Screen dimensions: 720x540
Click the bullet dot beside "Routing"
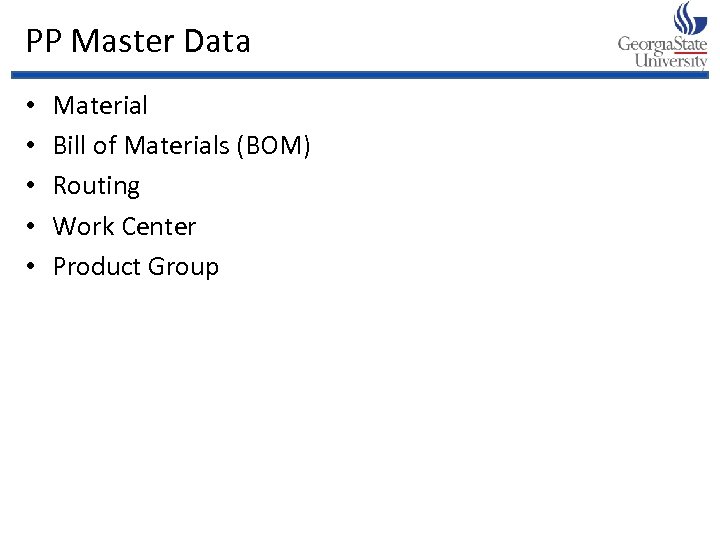(x=32, y=187)
